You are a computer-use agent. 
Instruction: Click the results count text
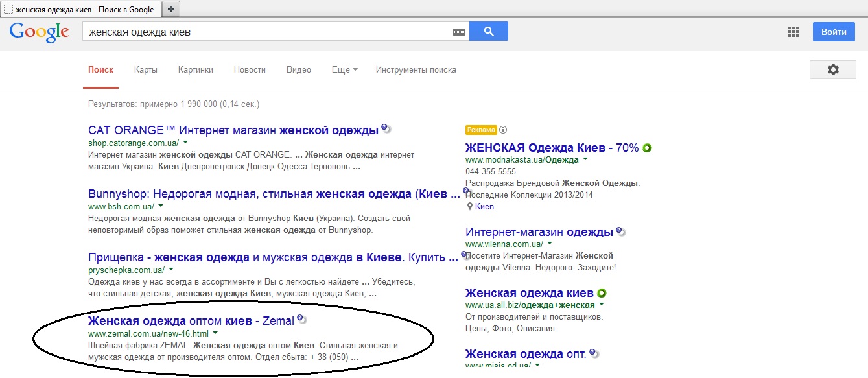point(174,104)
